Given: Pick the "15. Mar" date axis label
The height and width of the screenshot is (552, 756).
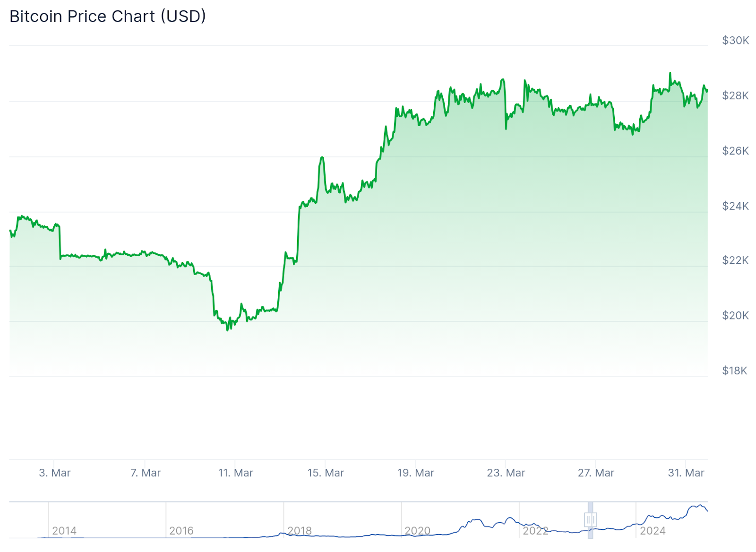Looking at the screenshot, I should coord(326,473).
